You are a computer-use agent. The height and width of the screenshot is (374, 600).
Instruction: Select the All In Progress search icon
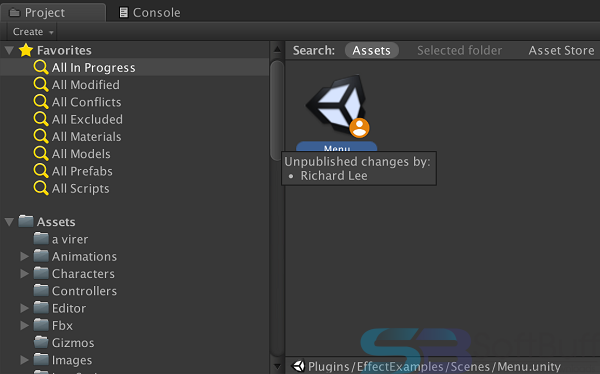pyautogui.click(x=41, y=67)
